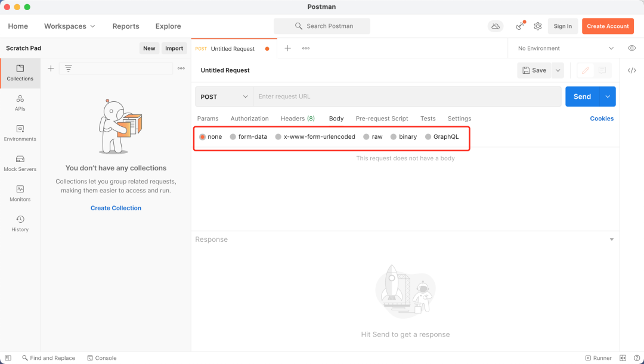Open Reports in the top navigation
This screenshot has width=644, height=364.
click(126, 26)
